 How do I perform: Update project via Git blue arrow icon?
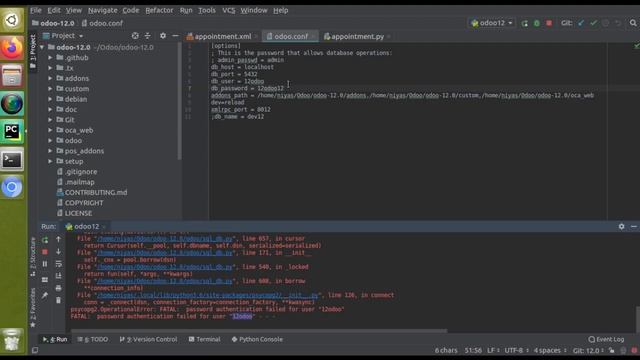coord(581,23)
